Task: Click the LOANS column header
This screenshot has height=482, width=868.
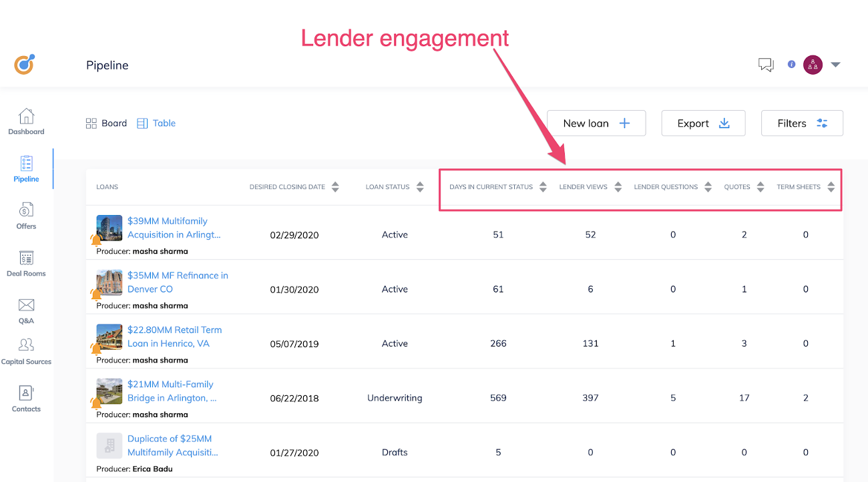Action: (x=107, y=187)
